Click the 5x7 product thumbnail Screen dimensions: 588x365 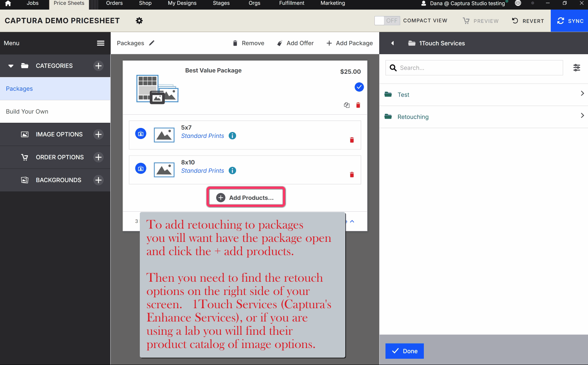coord(164,135)
